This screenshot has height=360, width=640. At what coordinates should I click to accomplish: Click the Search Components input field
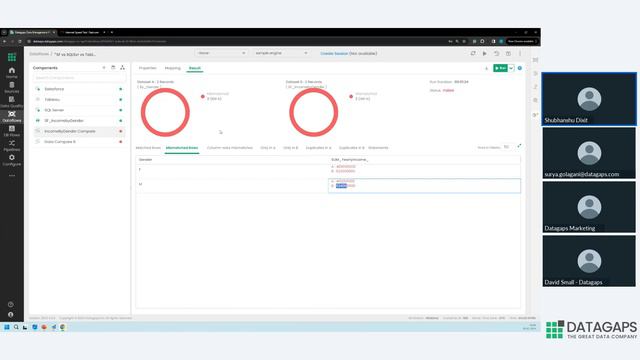pos(79,78)
